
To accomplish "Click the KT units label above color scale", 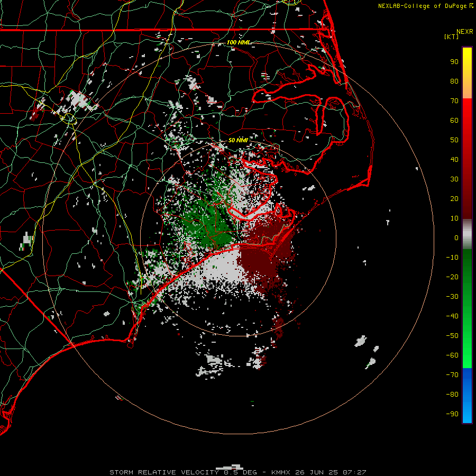I will pos(452,36).
